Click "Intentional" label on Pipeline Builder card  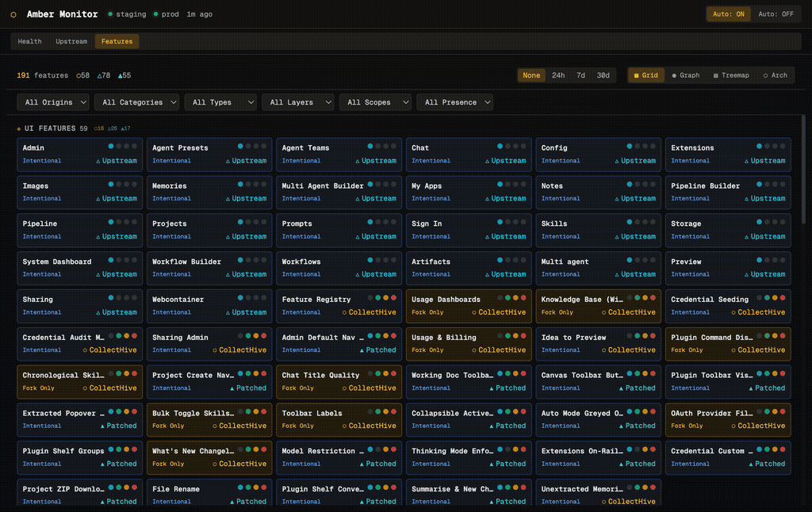(x=691, y=199)
